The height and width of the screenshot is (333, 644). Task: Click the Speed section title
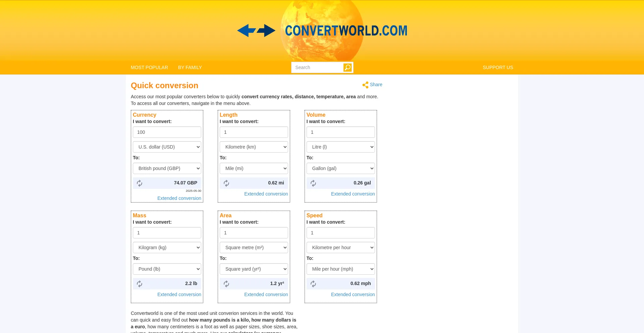click(314, 215)
